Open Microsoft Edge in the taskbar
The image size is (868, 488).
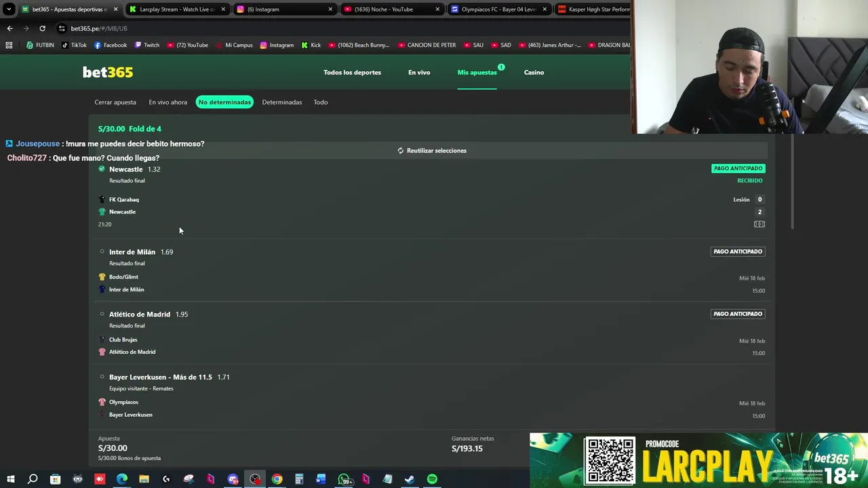(122, 479)
